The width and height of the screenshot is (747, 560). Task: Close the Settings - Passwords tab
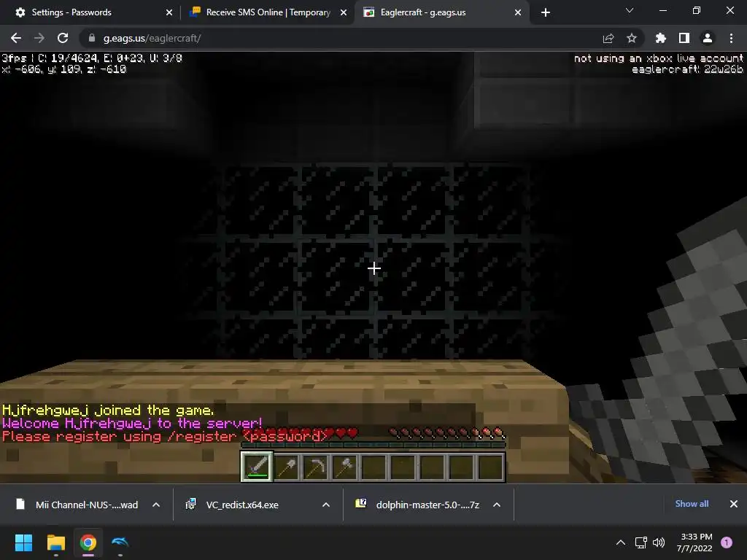pos(169,12)
